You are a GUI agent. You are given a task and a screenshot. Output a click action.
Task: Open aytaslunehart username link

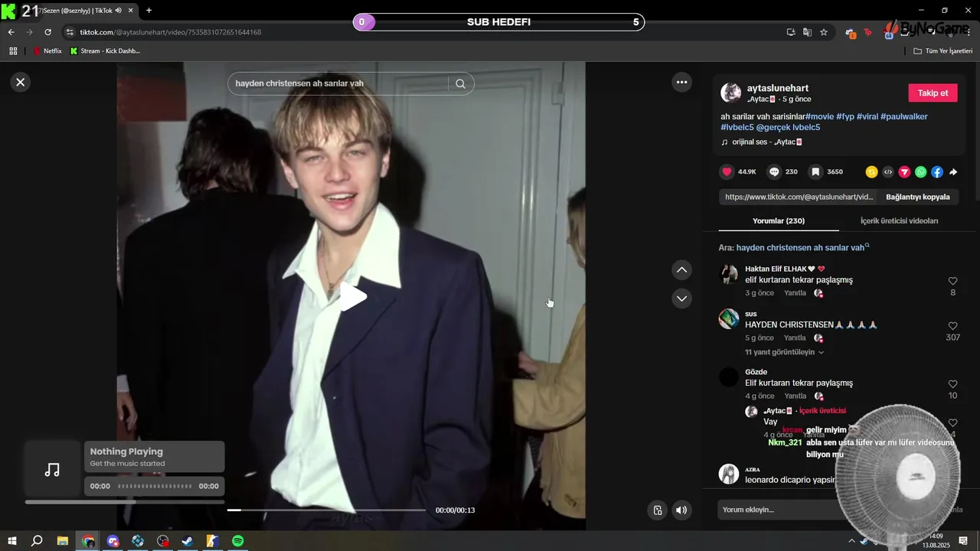[777, 88]
